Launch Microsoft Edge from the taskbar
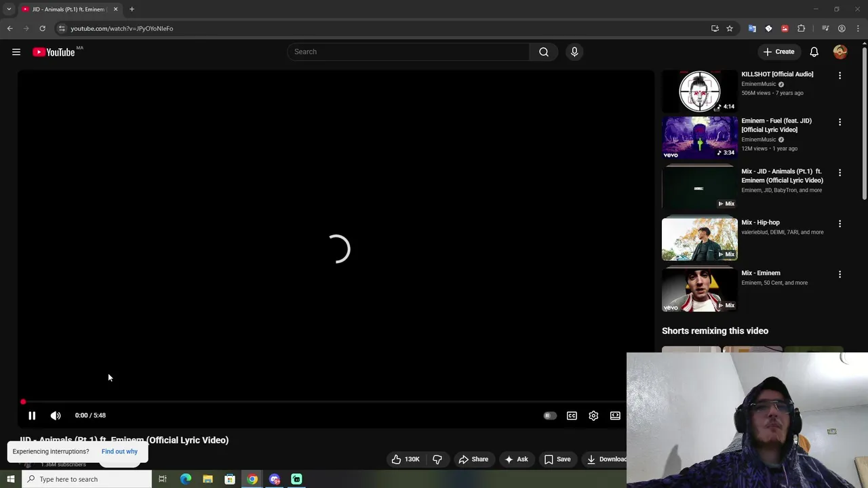 [185, 479]
